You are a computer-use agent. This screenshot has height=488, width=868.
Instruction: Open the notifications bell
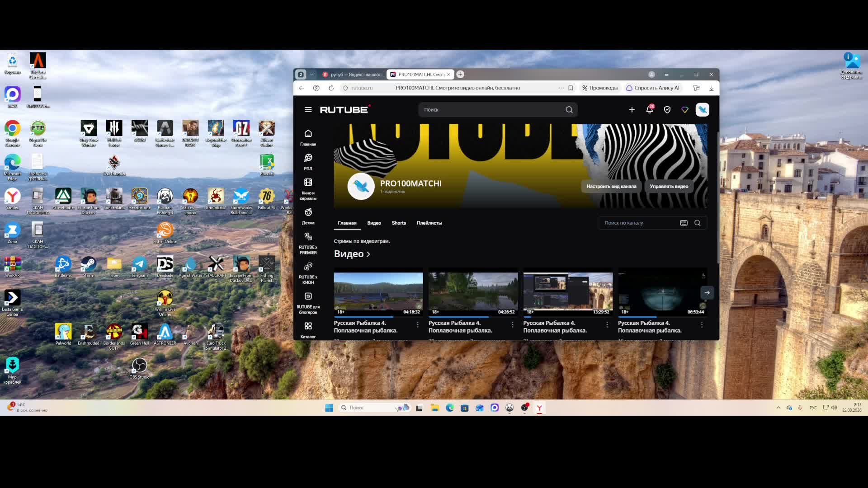point(650,110)
